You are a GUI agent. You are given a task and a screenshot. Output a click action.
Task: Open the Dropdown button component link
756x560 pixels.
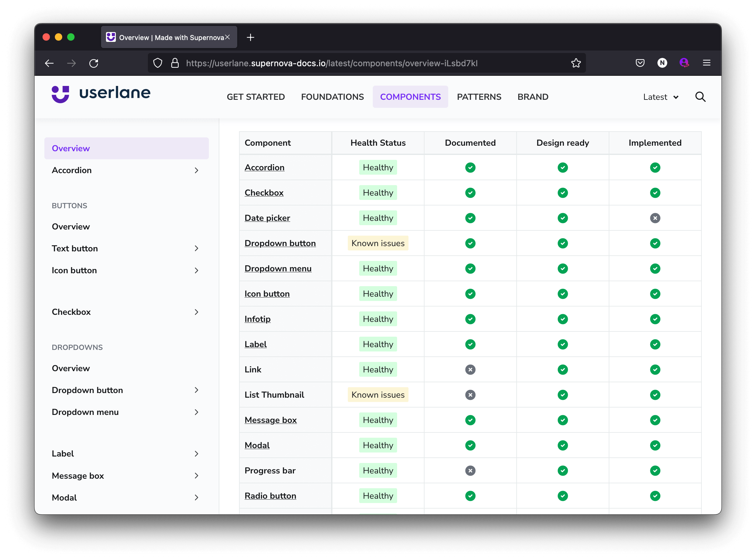(280, 243)
